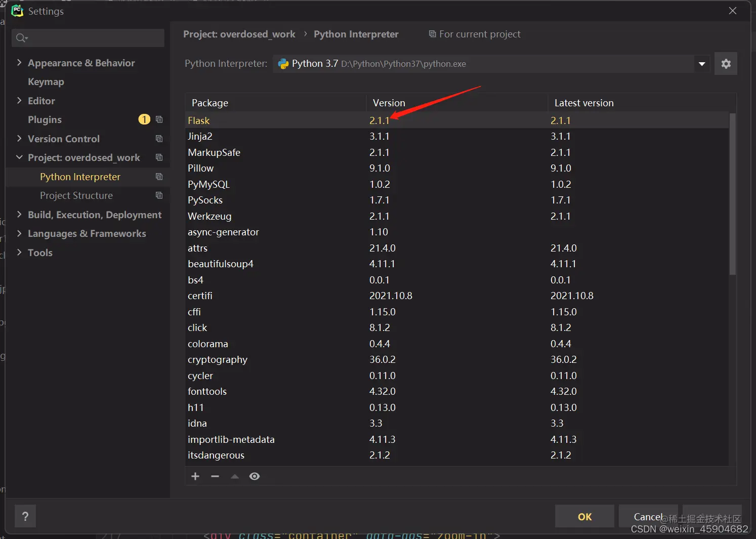The width and height of the screenshot is (756, 539).
Task: Click Project: overdosed_work breadcrumb
Action: click(x=239, y=34)
